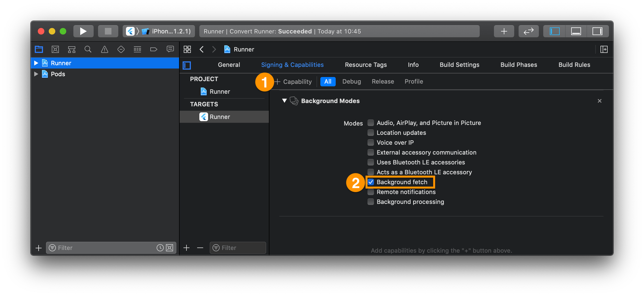This screenshot has width=644, height=296.
Task: Enable the Remote notifications checkbox
Action: [371, 192]
